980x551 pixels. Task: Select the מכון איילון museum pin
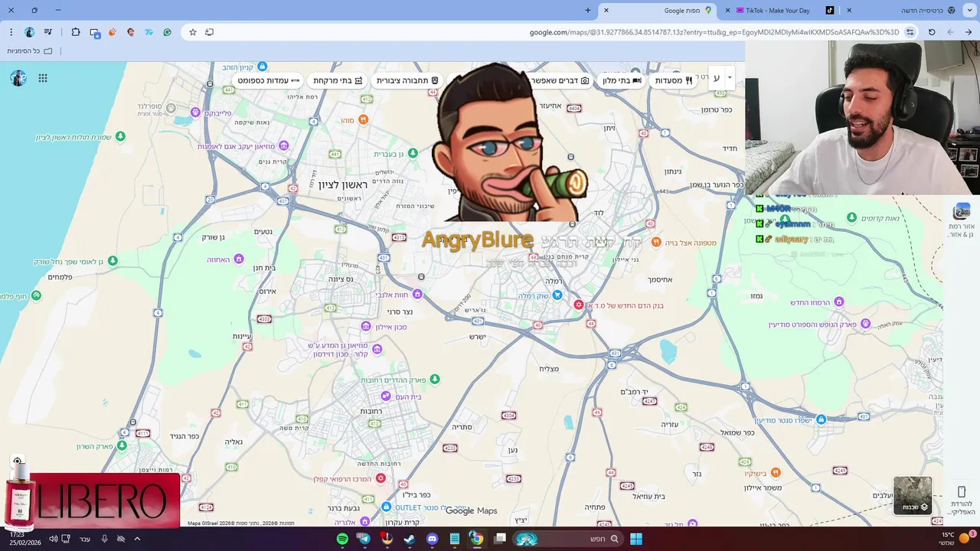pos(366,327)
